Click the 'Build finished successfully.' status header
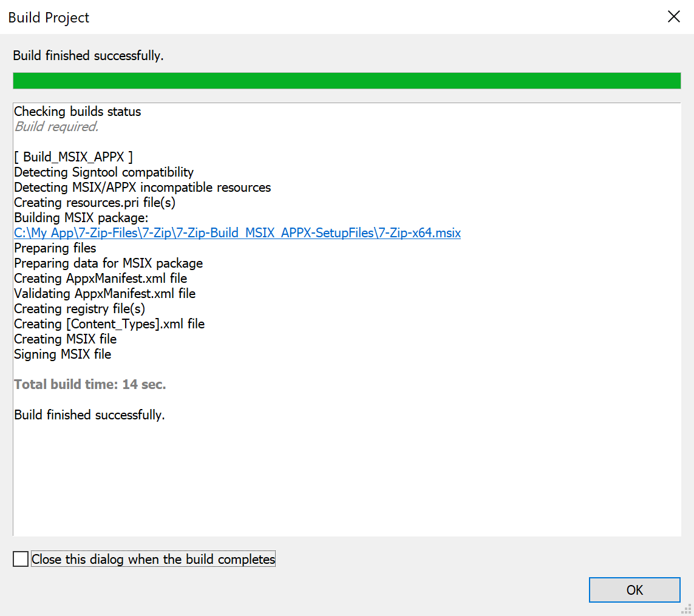 (88, 56)
